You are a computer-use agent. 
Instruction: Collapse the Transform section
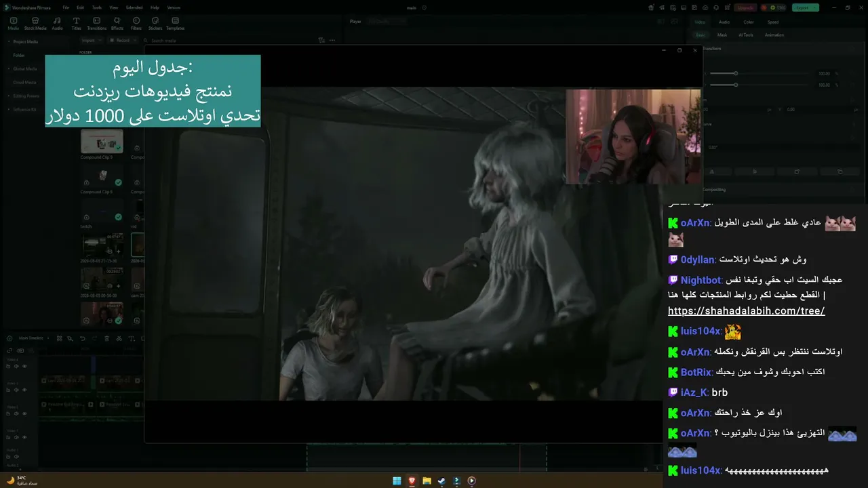click(711, 49)
